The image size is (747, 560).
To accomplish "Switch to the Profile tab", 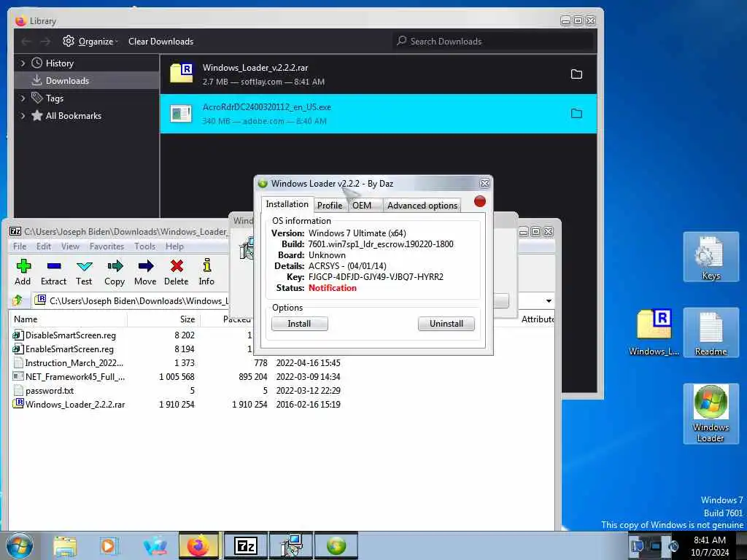I will tap(330, 205).
